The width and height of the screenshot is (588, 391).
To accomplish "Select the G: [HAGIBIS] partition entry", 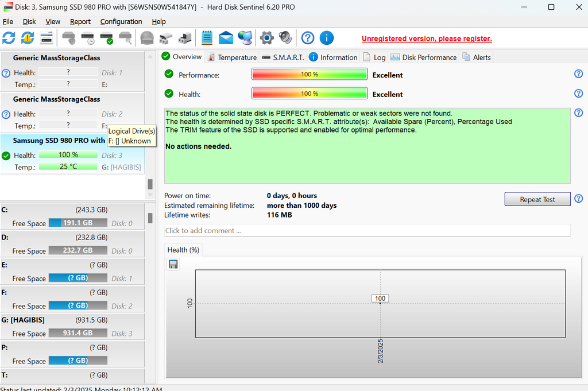I will [x=72, y=327].
